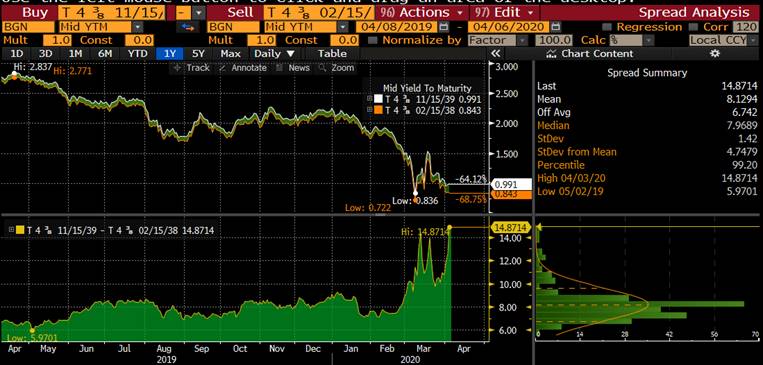
Task: Select the 1D range tab
Action: pos(17,54)
